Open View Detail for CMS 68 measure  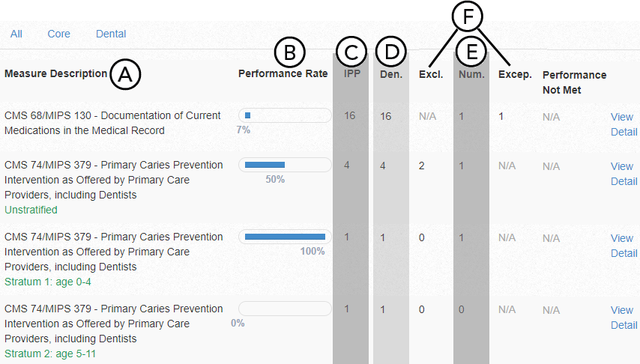click(x=623, y=124)
